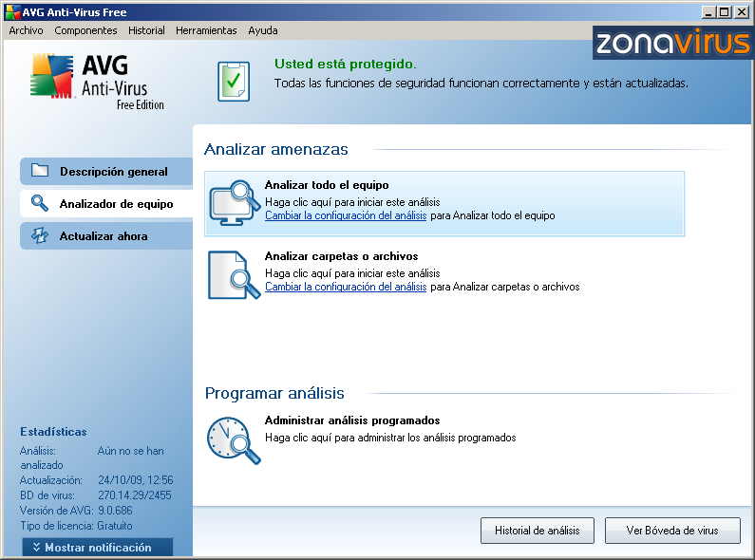Image resolution: width=755 pixels, height=560 pixels.
Task: Click the scheduled scan clock icon
Action: pos(233,440)
